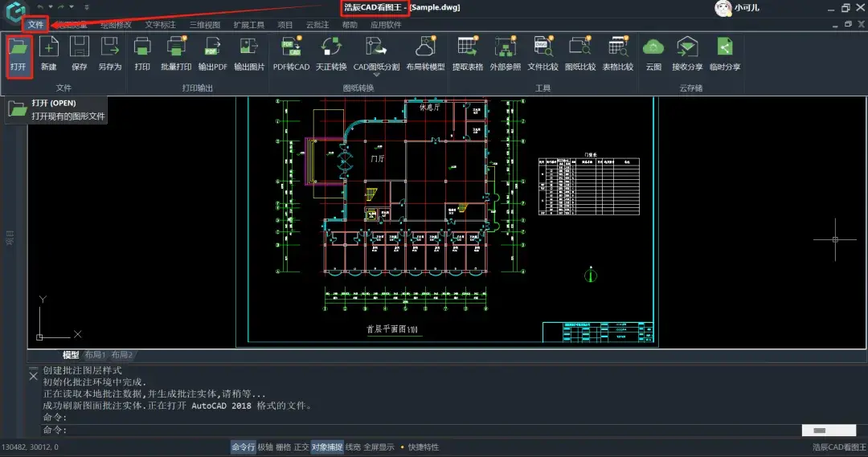Click the redo arrow in title bar
The image size is (868, 457).
[61, 7]
